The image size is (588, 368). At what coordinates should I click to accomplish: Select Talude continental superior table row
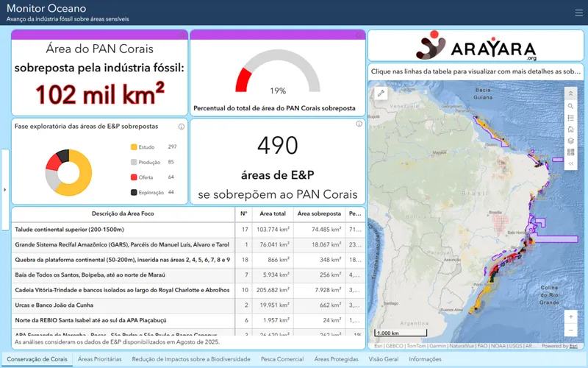coord(188,230)
